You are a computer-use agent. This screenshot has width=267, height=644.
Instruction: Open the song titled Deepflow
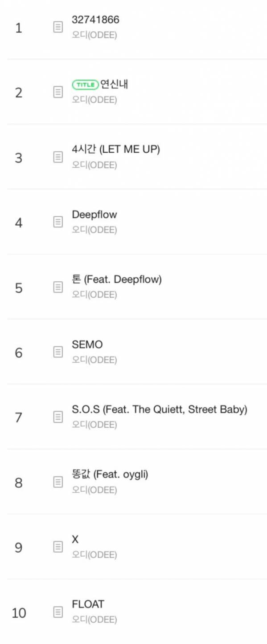(x=94, y=215)
